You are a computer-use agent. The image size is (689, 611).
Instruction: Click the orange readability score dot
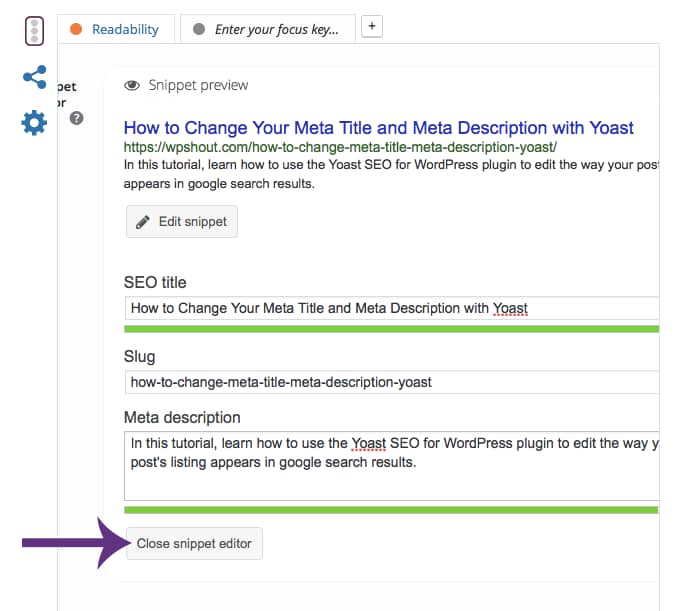[x=76, y=30]
